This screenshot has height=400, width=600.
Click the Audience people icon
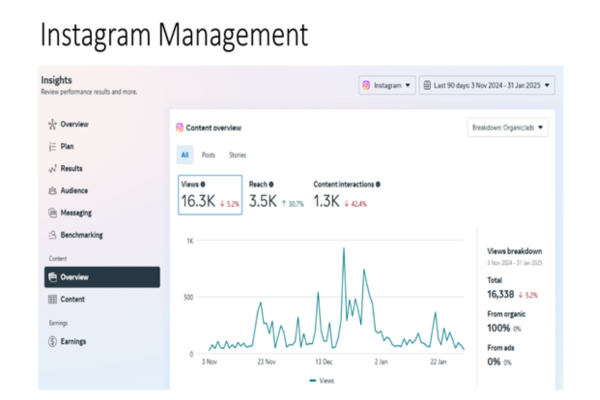pyautogui.click(x=52, y=191)
